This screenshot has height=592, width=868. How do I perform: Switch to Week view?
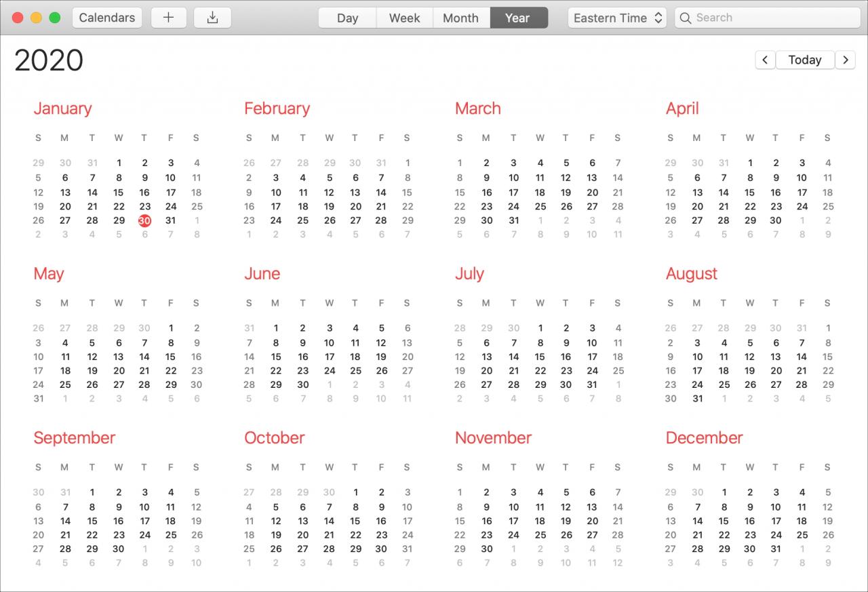(x=404, y=18)
